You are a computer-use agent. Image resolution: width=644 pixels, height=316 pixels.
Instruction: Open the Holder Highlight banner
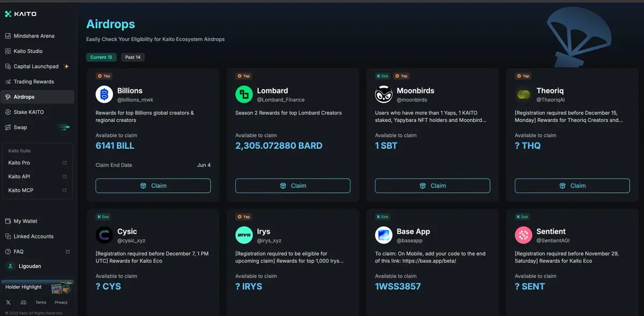click(x=37, y=288)
